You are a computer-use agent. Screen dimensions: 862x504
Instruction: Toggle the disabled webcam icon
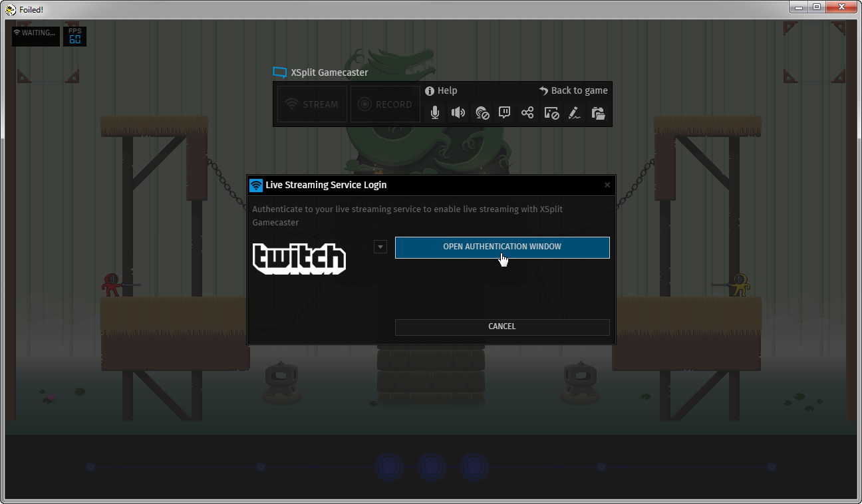coord(482,113)
